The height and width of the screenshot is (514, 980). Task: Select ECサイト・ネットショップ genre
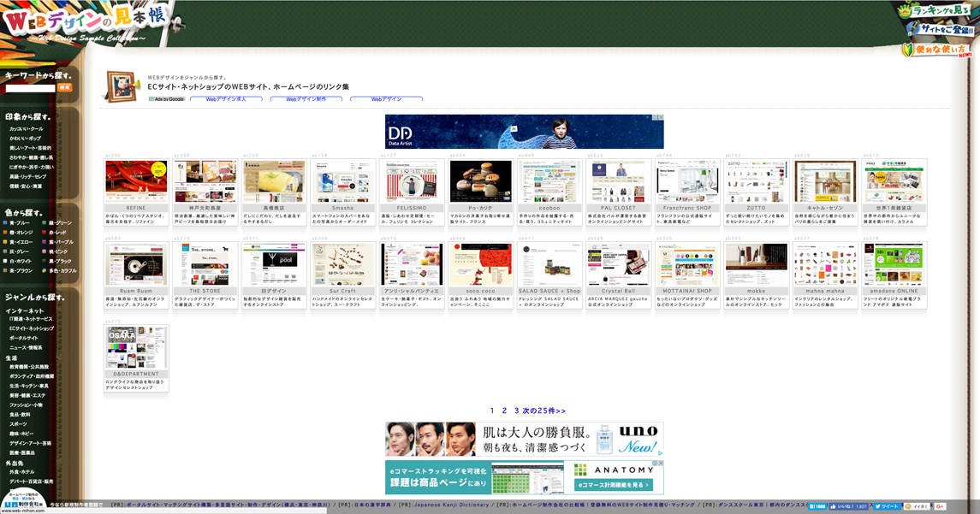coord(32,328)
